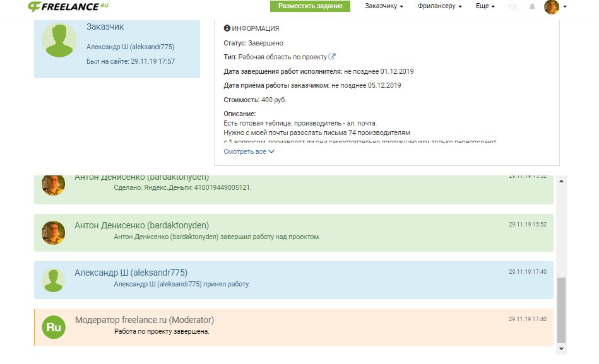This screenshot has height=364, width=599.
Task: Click the timestamp 29.11.19 15:52
Action: point(528,225)
